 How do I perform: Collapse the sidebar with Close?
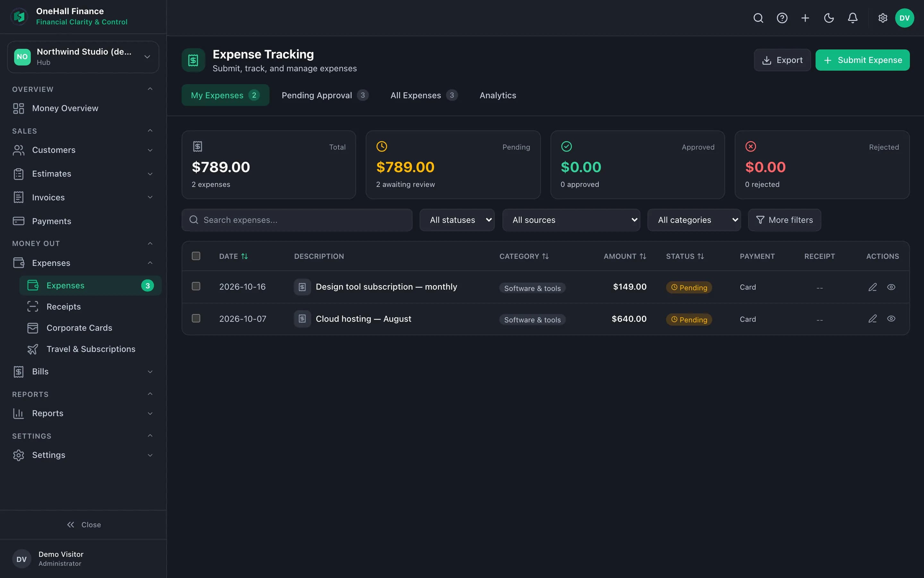click(83, 525)
